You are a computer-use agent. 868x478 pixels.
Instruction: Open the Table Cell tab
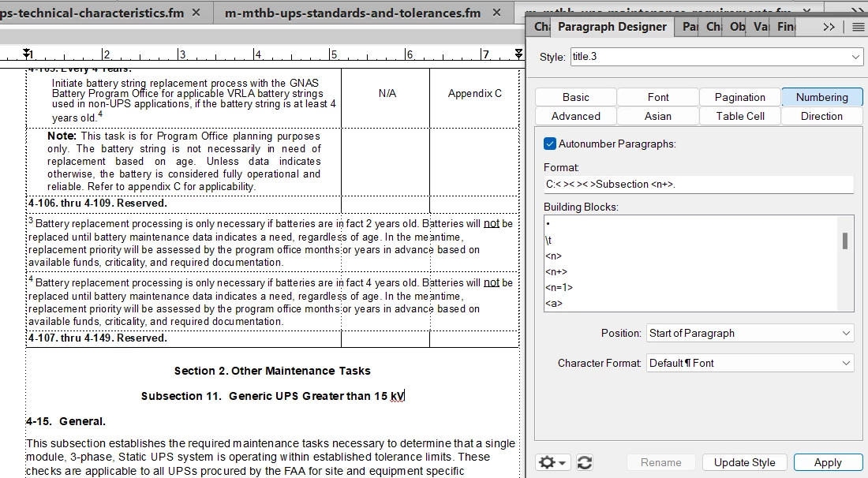739,116
